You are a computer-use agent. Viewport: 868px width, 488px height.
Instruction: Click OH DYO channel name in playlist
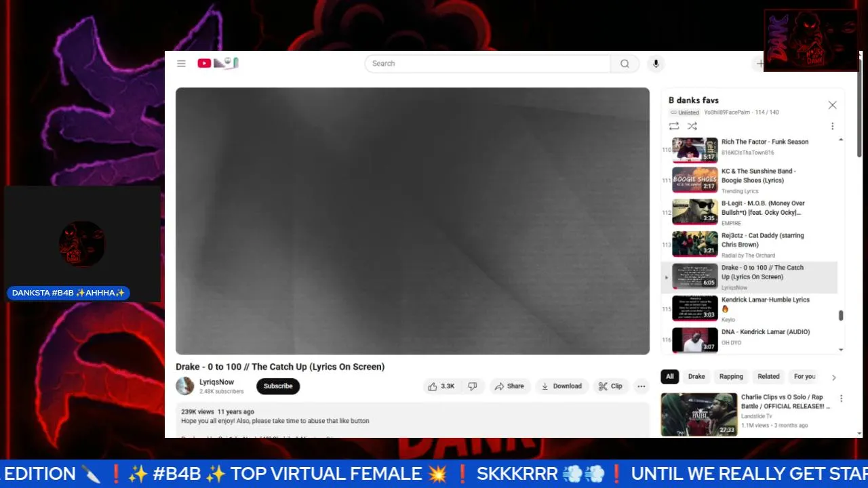pos(731,343)
